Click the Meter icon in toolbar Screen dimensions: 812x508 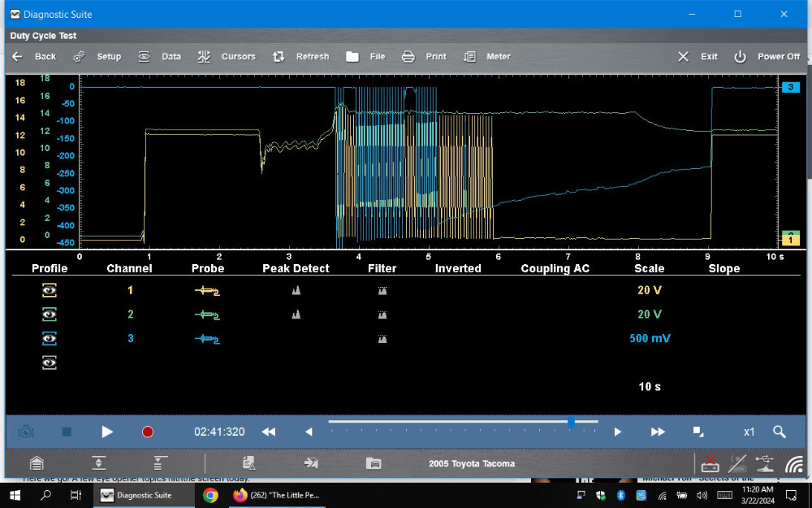(469, 57)
